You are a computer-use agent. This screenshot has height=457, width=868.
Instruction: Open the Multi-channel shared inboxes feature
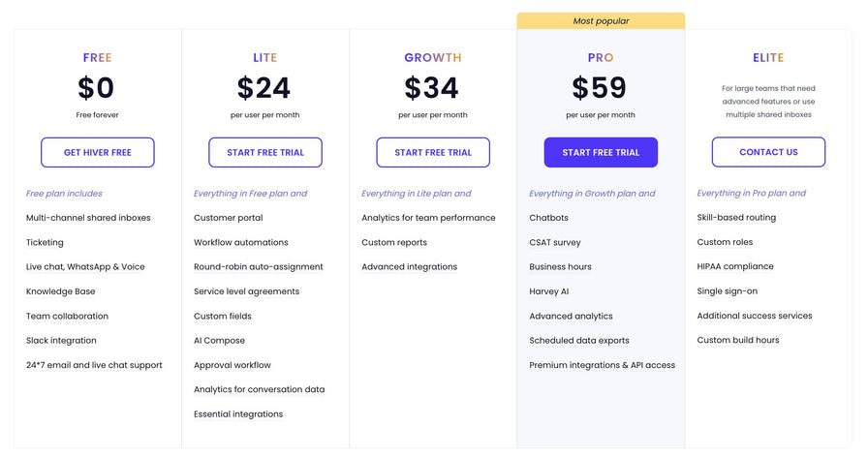pos(88,218)
